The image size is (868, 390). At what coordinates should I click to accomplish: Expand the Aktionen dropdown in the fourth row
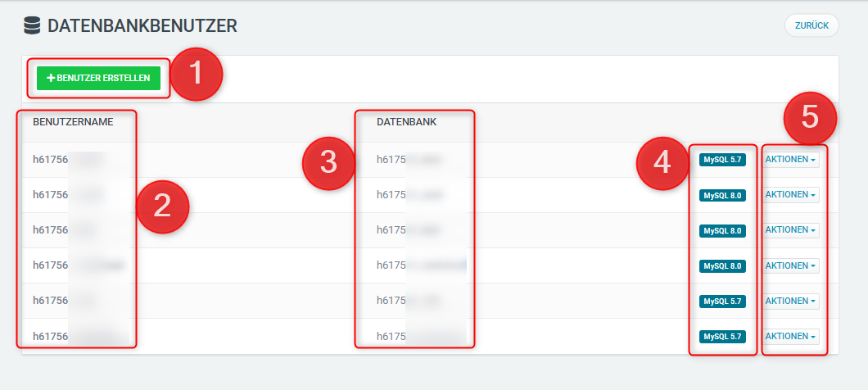tap(791, 265)
